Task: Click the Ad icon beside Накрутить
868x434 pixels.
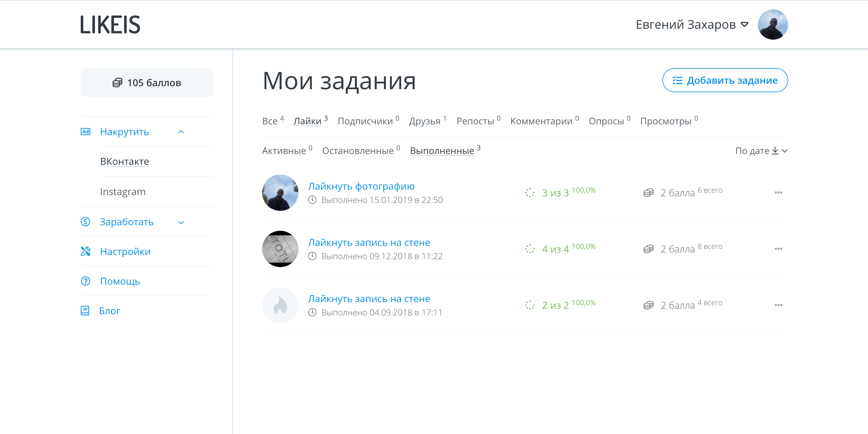Action: click(x=85, y=132)
